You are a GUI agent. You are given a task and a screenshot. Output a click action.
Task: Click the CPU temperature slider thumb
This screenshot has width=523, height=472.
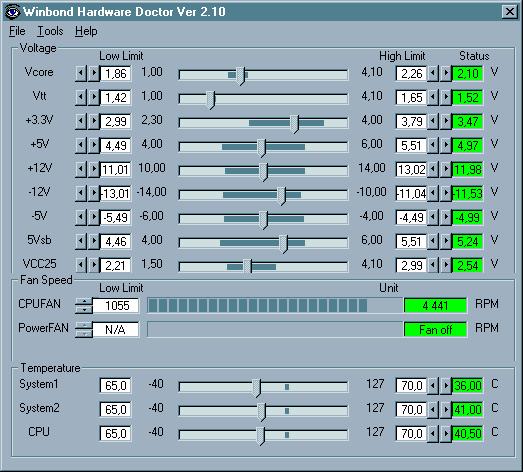point(260,436)
